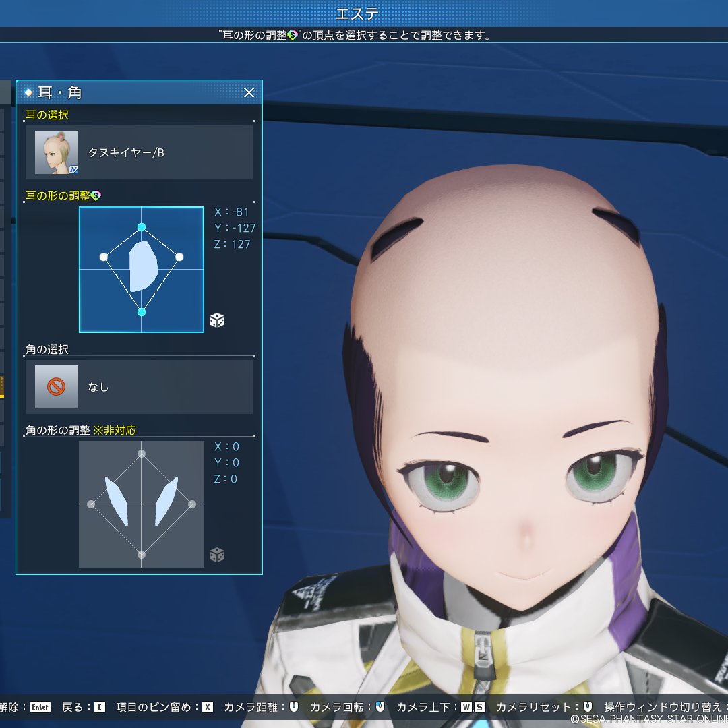The width and height of the screenshot is (728, 728).
Task: Select the bottom vertex of ear shape adjuster
Action: (x=142, y=313)
